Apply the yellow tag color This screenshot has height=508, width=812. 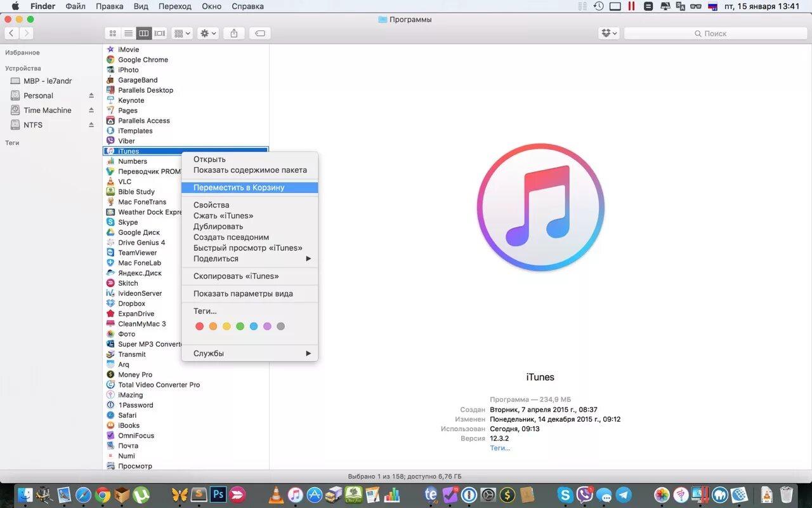point(226,326)
